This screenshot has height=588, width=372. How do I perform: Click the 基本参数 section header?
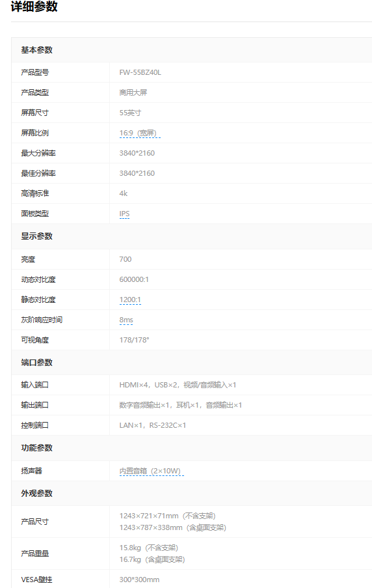[x=36, y=50]
